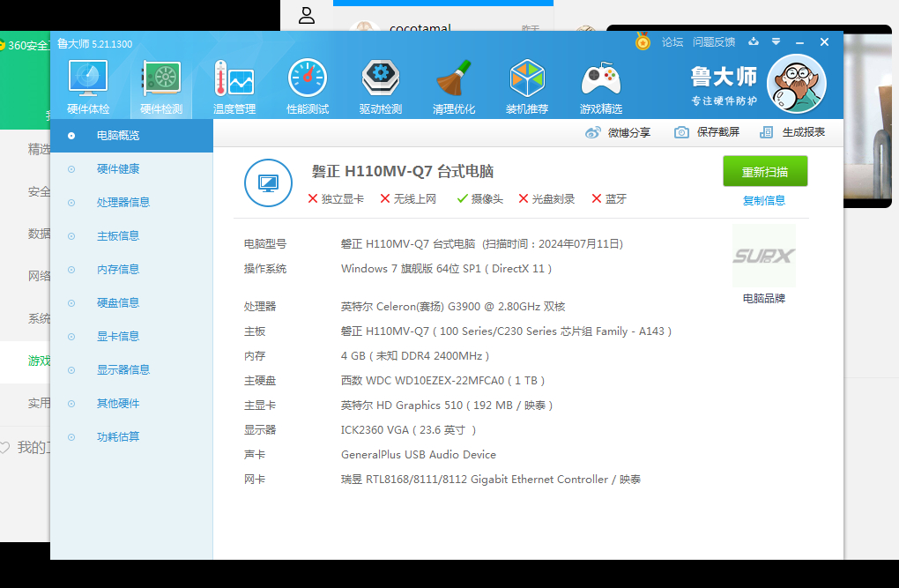Click the HD Graphics 510 value
This screenshot has height=588, width=899.
[x=447, y=405]
